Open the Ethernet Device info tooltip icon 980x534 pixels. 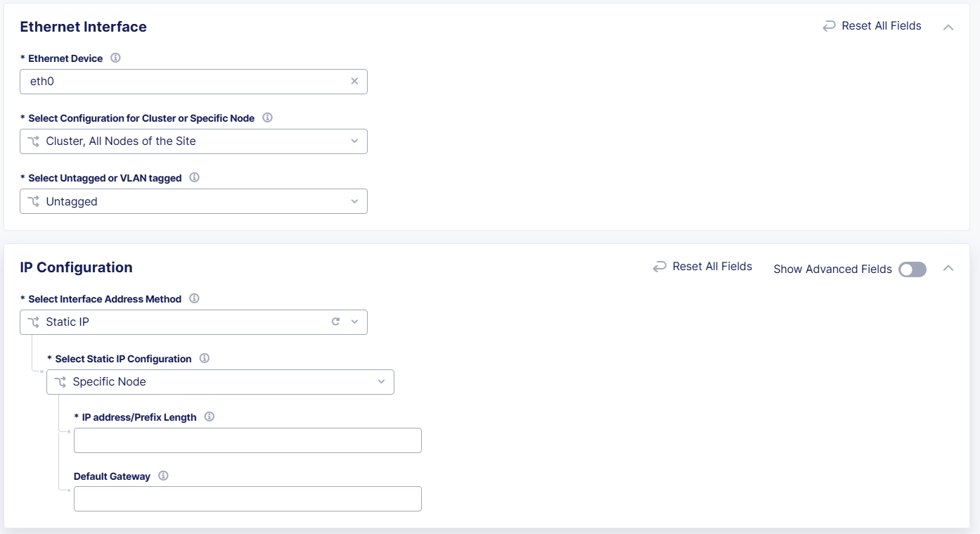[115, 58]
